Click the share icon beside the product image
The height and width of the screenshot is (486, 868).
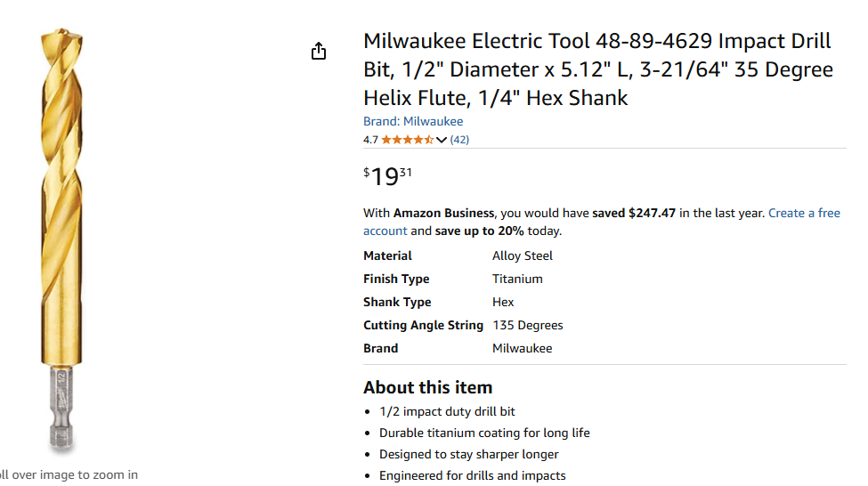pyautogui.click(x=319, y=52)
